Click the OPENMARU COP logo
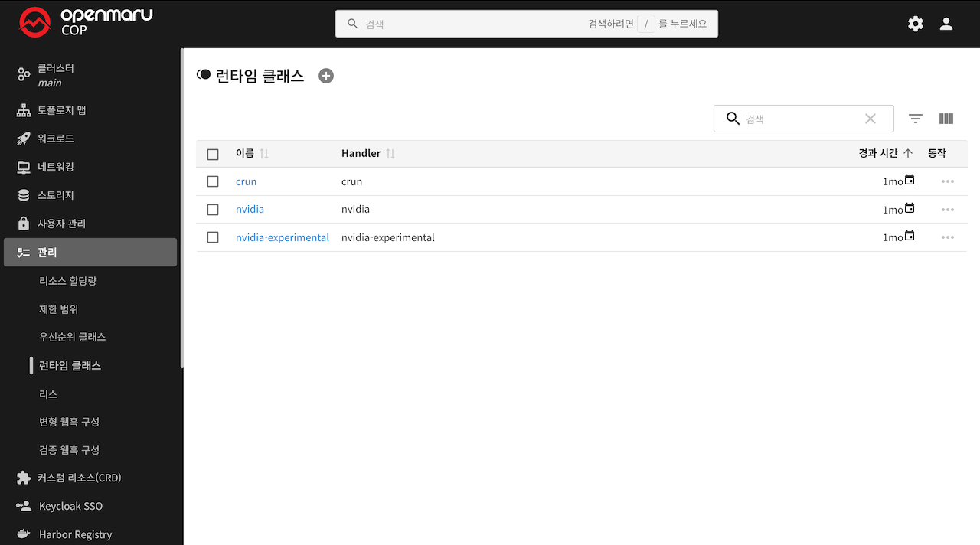 [86, 23]
